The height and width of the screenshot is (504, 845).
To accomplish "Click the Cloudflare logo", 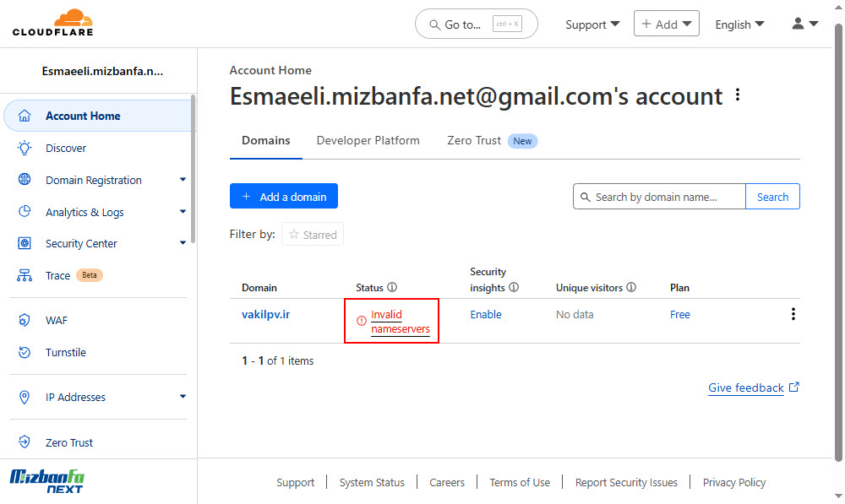I will coord(52,23).
